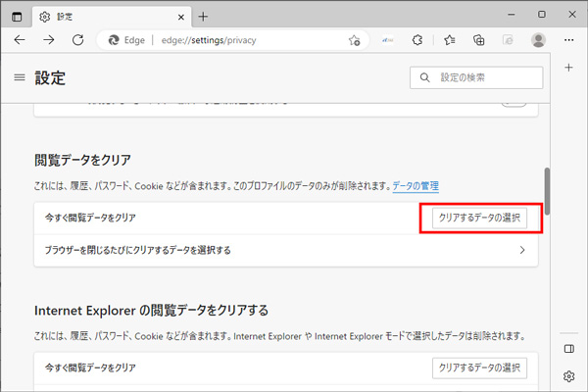The image size is (588, 392).
Task: Open the blue extension icon in toolbar
Action: pos(388,40)
